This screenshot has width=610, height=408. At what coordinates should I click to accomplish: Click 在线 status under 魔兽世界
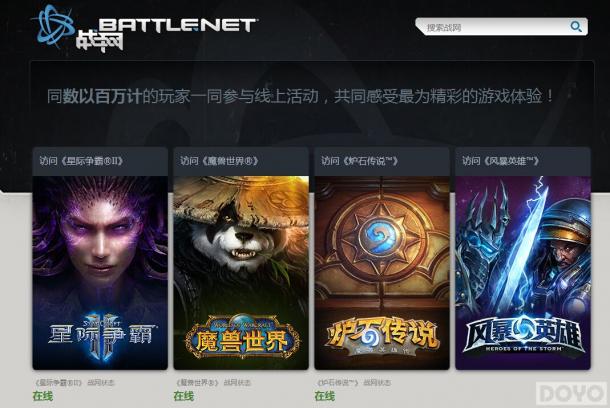point(184,396)
